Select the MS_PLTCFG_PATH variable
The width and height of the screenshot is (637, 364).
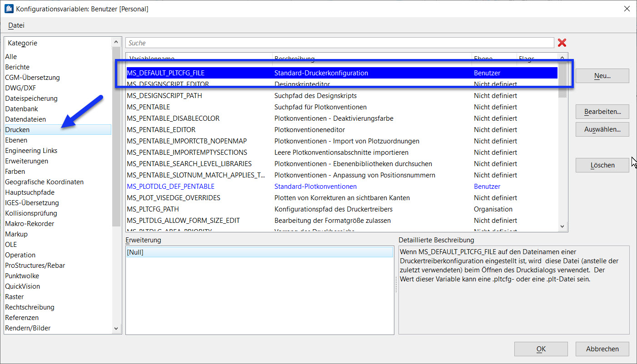[342, 209]
